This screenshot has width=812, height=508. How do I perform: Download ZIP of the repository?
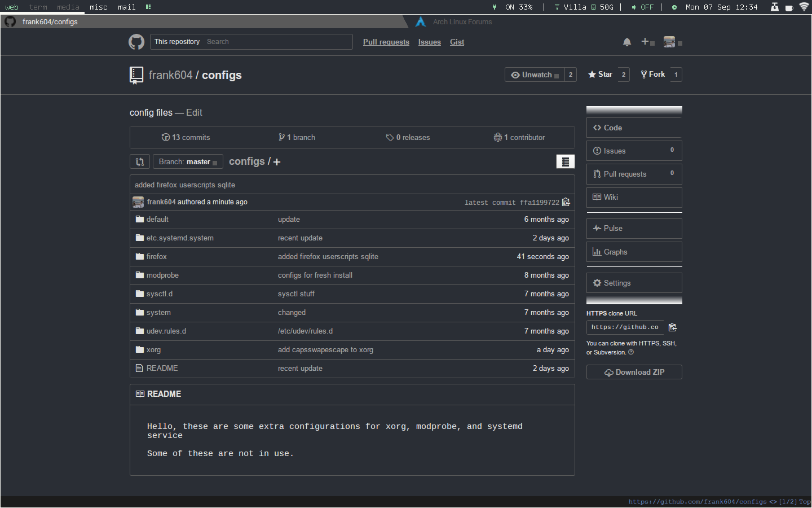(x=634, y=372)
